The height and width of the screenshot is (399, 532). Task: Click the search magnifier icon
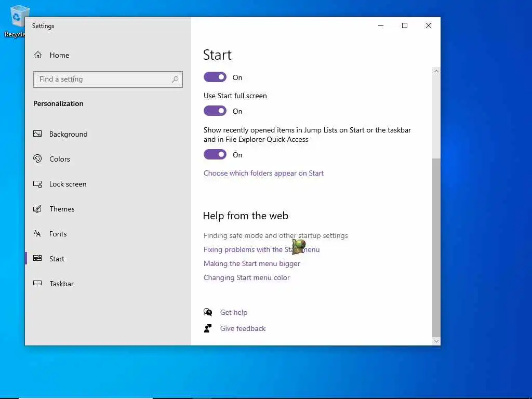(175, 79)
